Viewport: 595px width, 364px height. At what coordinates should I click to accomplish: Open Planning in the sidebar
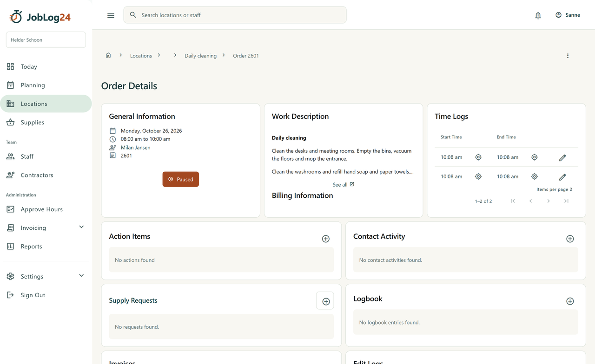point(46,85)
